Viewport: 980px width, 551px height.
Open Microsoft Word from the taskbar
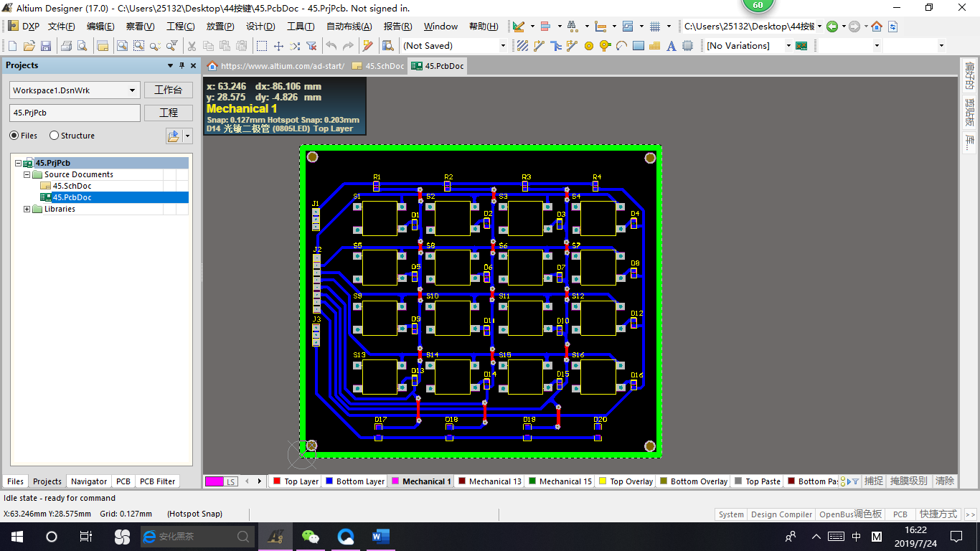click(x=380, y=536)
